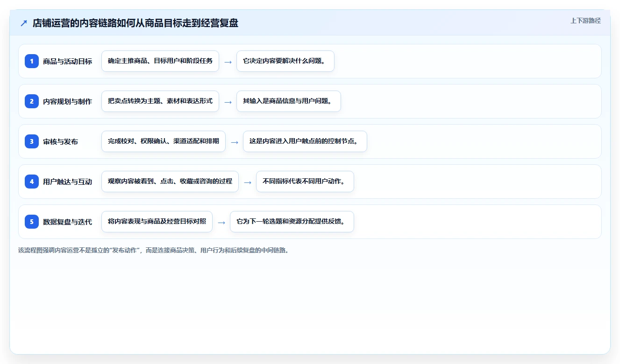Select the title 店铺运营的内容链路如何从商品目标走到经营复盘
Viewport: 620px width, 364px height.
pyautogui.click(x=135, y=23)
